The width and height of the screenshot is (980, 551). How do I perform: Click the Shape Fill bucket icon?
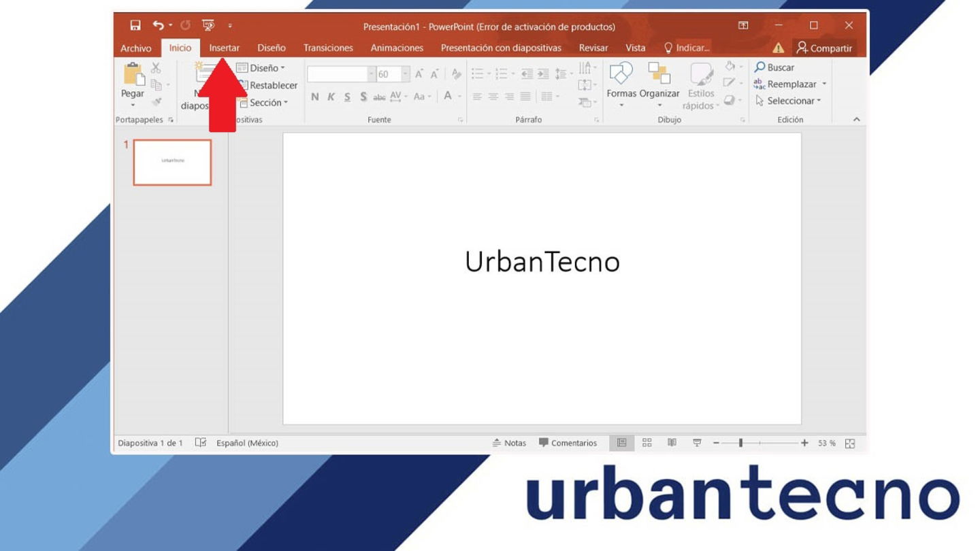(730, 67)
